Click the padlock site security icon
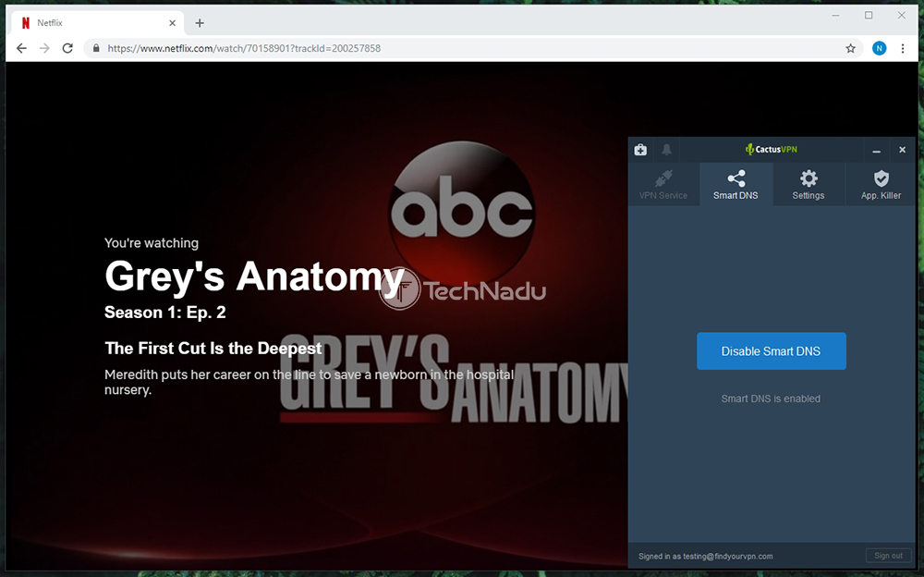Screen dimensions: 924x577 pos(96,48)
